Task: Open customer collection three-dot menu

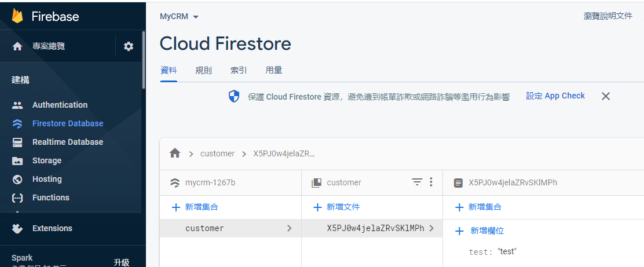Action: [431, 182]
